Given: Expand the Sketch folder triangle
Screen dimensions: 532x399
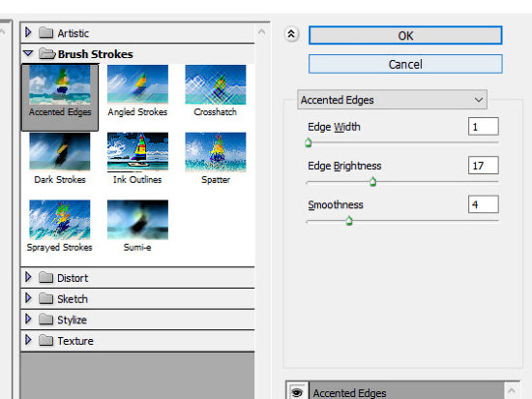Looking at the screenshot, I should point(28,298).
